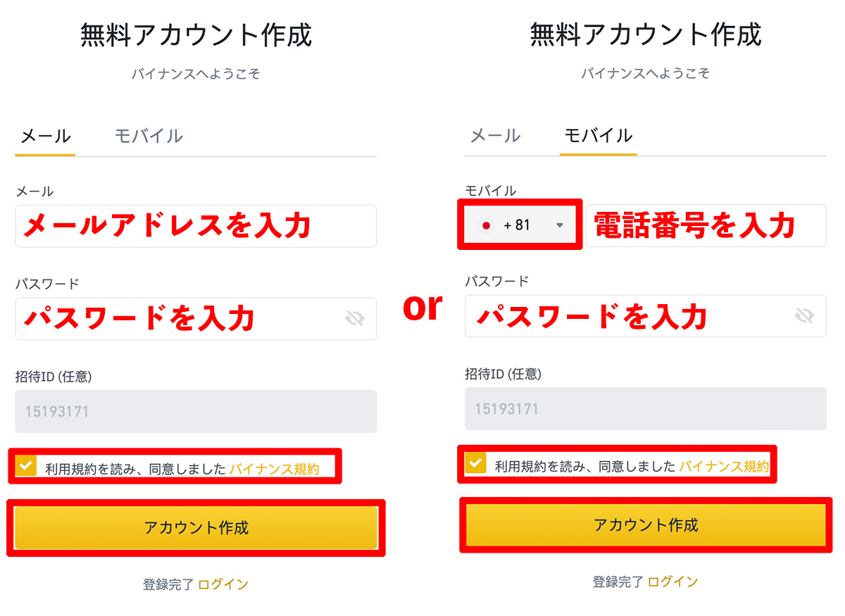Click the Japan flag icon in country code
The width and height of the screenshot is (845, 616).
[x=486, y=225]
